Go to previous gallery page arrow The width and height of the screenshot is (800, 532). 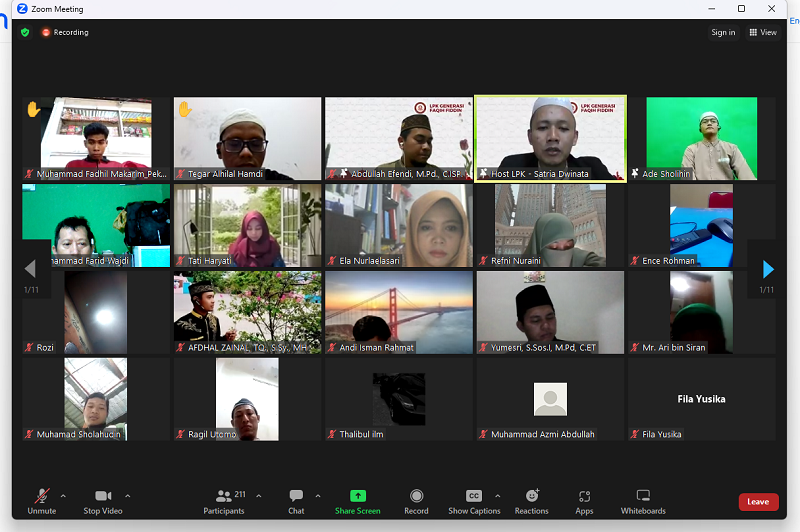click(x=30, y=269)
